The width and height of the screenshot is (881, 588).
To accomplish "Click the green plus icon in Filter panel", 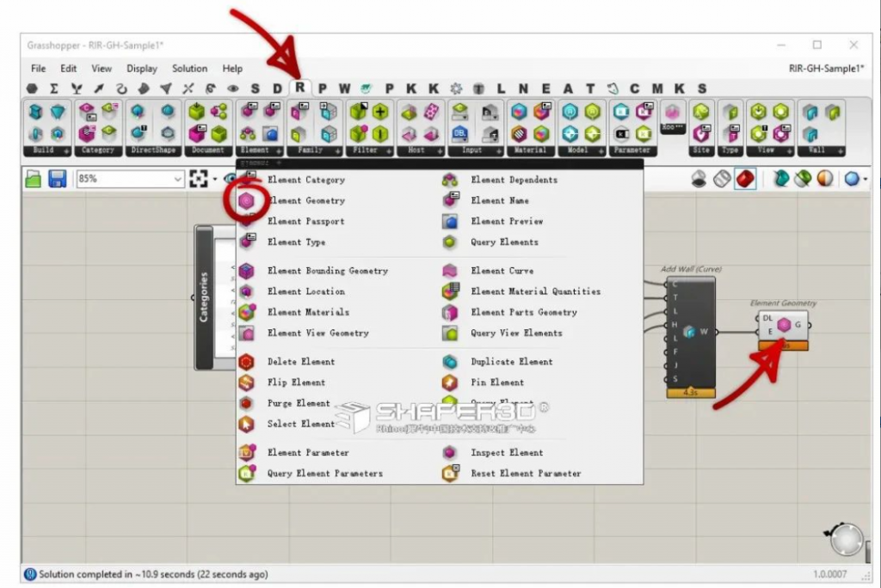I will 380,112.
